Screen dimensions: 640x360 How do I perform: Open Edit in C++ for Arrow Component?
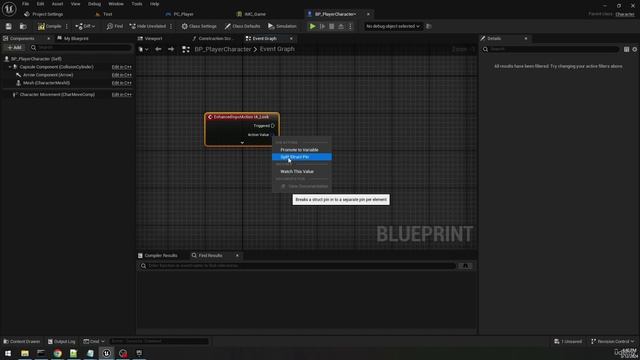[122, 75]
